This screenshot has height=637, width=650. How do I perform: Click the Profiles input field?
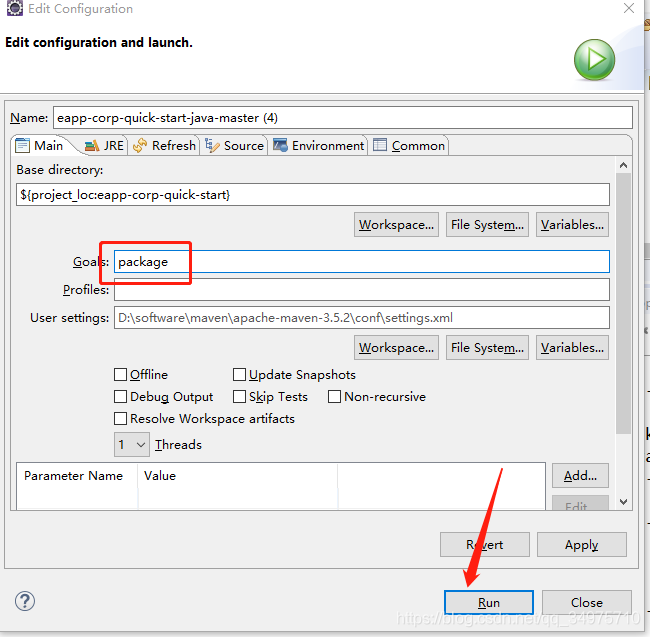click(361, 289)
